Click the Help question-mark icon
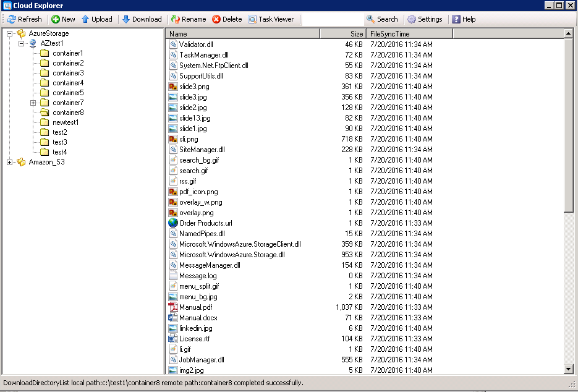This screenshot has width=578, height=392. pos(456,19)
